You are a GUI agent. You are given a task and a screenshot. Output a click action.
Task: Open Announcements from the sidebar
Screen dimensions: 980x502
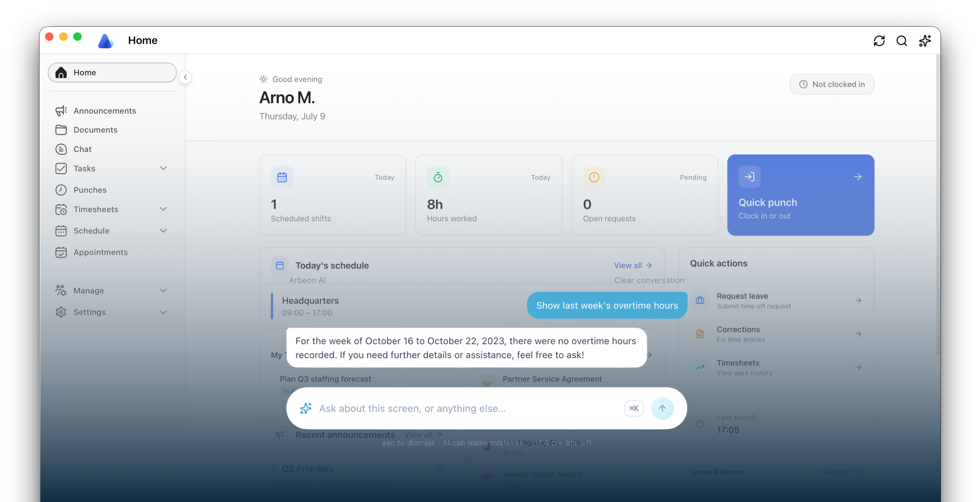112,111
